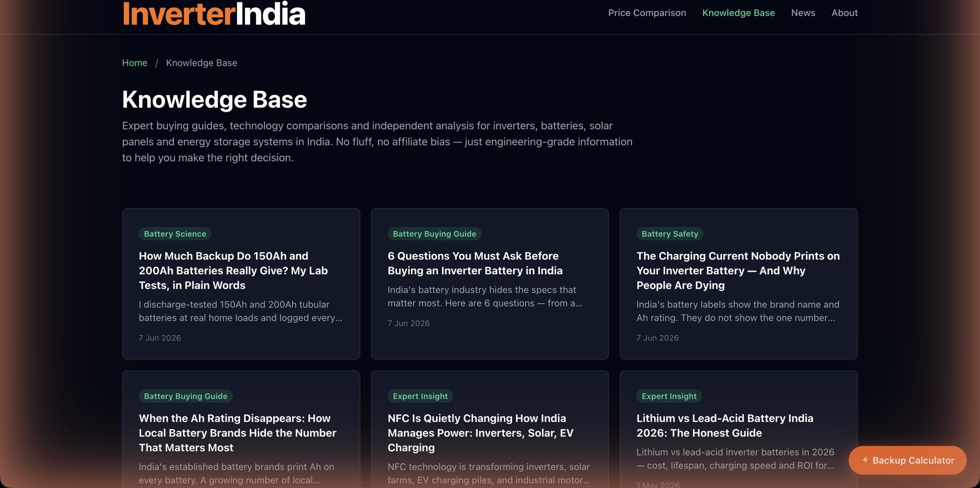Screen dimensions: 980x488
Task: Click excerpt 'I discharge-tested 150Ah and 200Ah tubular'
Action: click(241, 311)
